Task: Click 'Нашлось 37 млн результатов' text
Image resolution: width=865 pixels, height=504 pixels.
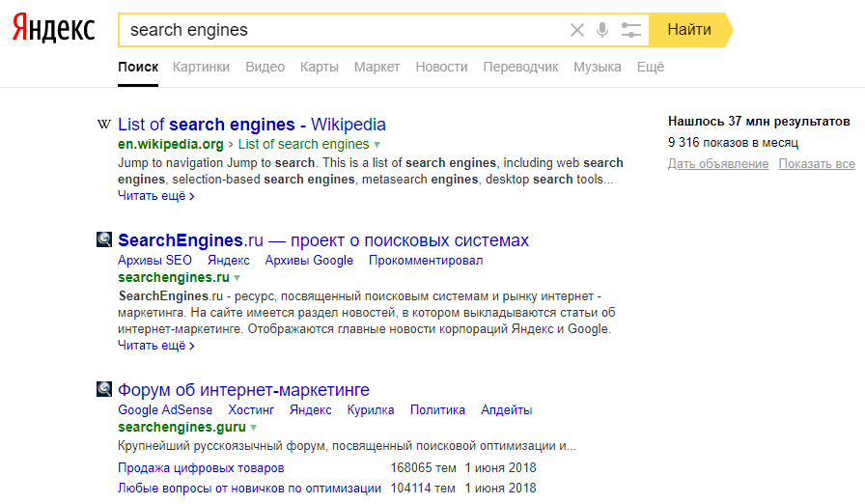Action: [x=759, y=122]
